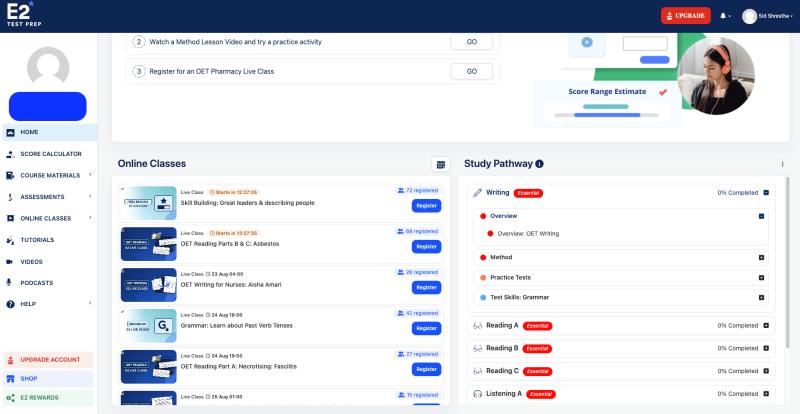
Task: Click the Listening A headphones icon
Action: pyautogui.click(x=478, y=394)
